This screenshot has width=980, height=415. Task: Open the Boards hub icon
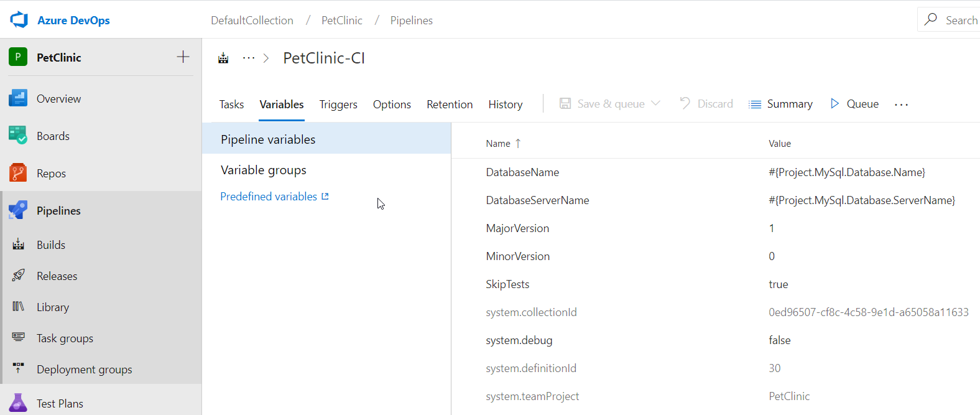pos(18,136)
